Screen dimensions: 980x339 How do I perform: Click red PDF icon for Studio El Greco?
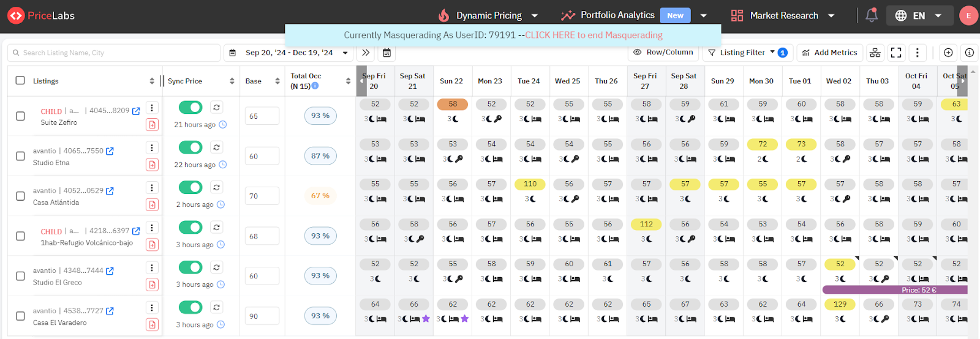click(x=152, y=285)
